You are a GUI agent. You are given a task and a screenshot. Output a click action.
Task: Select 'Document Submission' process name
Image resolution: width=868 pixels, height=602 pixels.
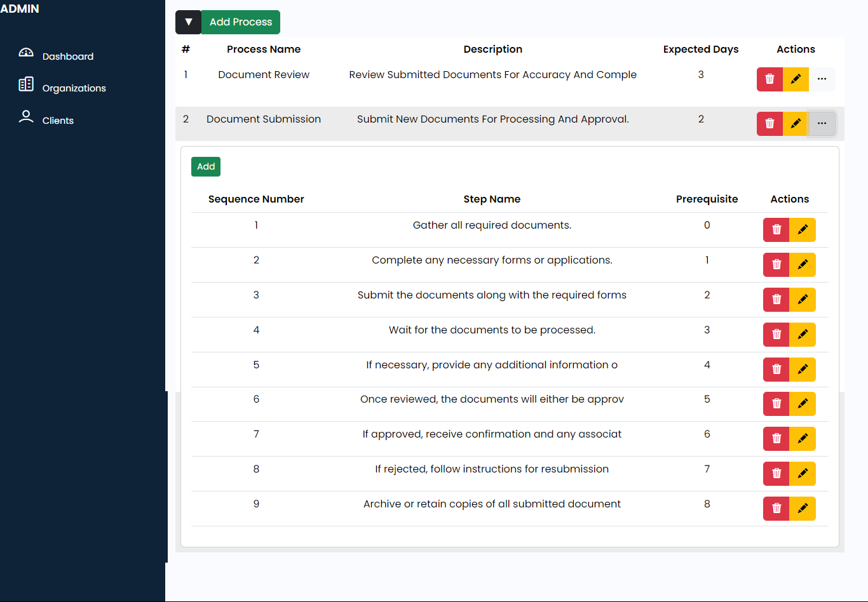click(x=264, y=119)
